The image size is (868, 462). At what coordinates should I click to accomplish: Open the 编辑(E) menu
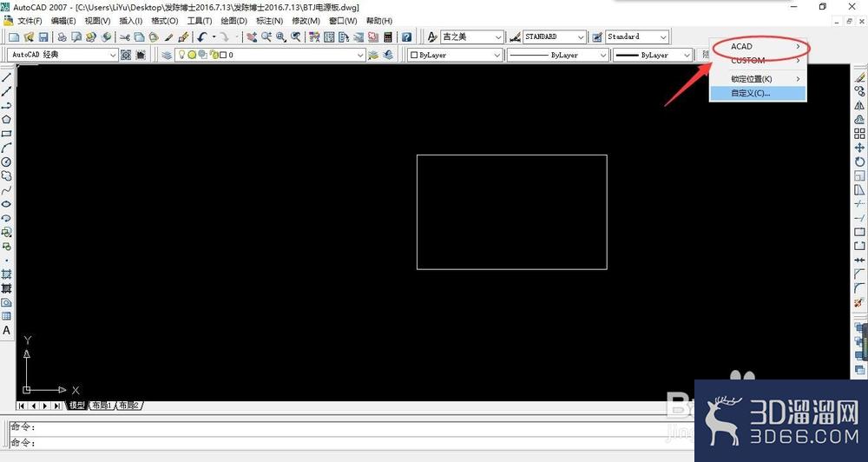63,21
